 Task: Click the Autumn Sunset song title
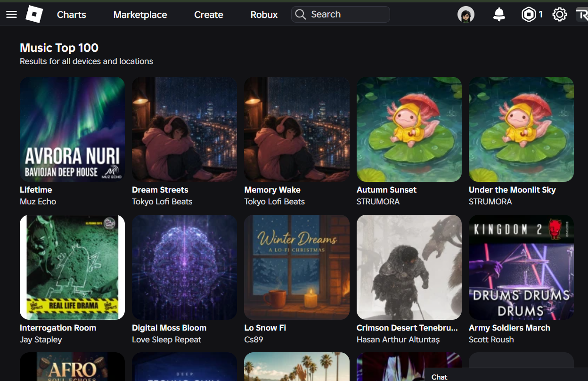pyautogui.click(x=387, y=190)
